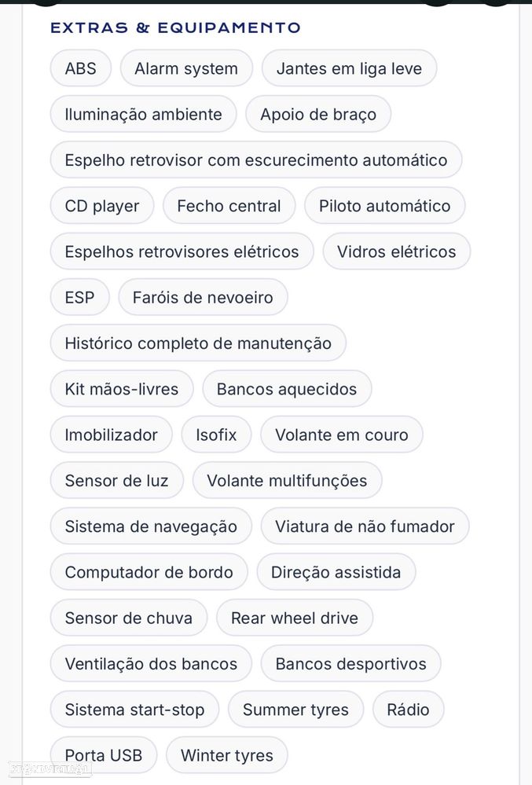Image resolution: width=532 pixels, height=785 pixels.
Task: Select the Volante multifunções chip
Action: pos(288,481)
